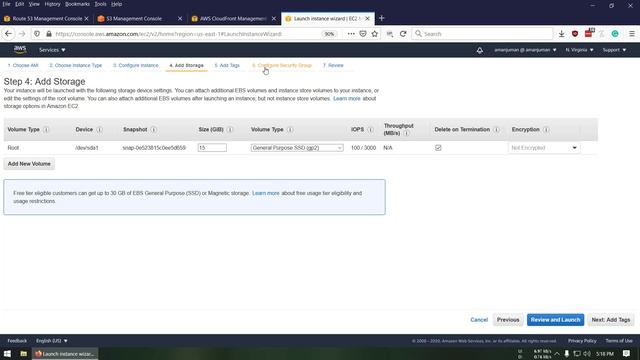Open AWS notifications bell
Screen dimensions: 640x360
(x=480, y=50)
